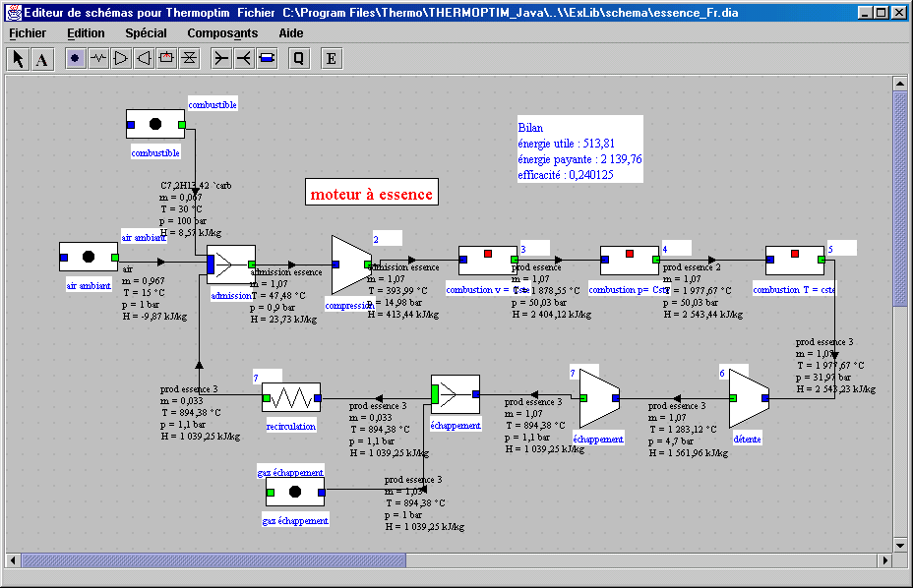Image resolution: width=913 pixels, height=588 pixels.
Task: Click the horizontal scrollbar left arrow
Action: (x=13, y=560)
